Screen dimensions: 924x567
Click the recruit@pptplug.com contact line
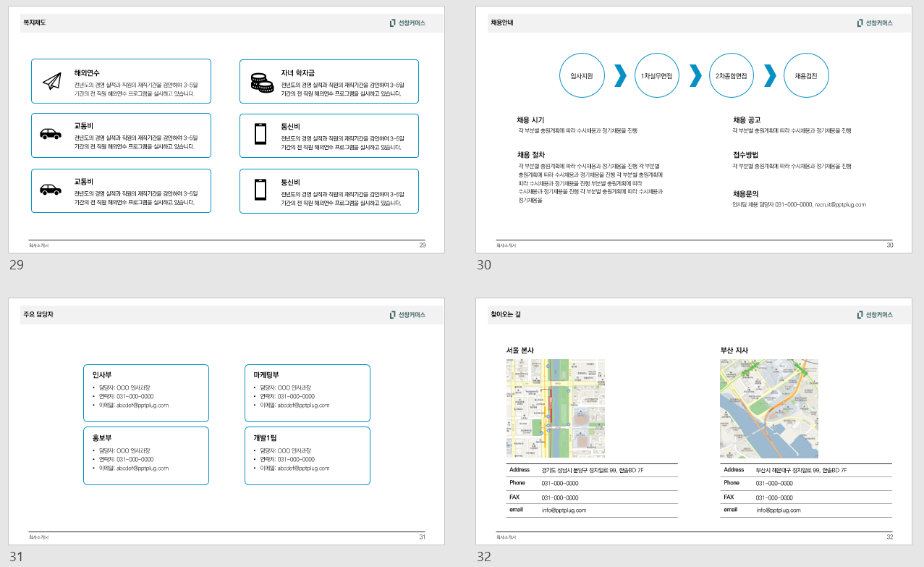[800, 205]
